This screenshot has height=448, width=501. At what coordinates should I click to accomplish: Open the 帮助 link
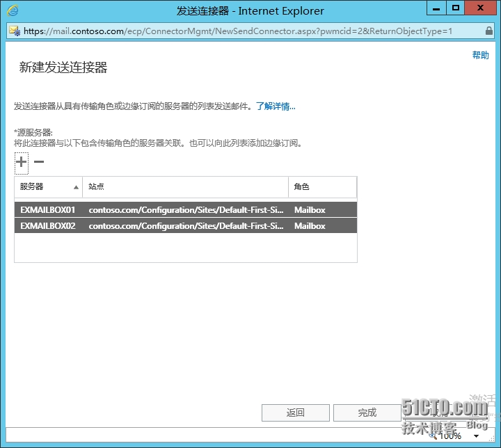(480, 56)
